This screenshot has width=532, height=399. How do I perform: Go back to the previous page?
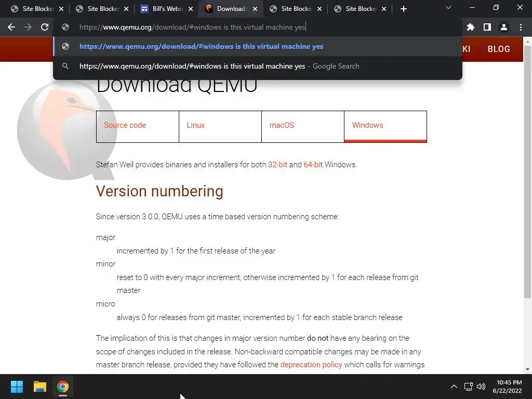click(x=11, y=27)
